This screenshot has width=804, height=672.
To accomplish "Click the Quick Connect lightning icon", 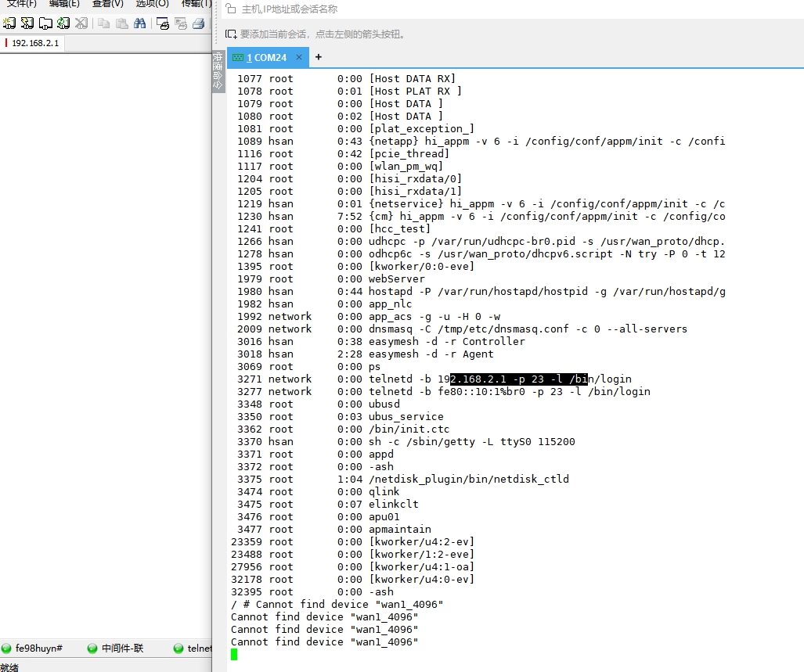I will tap(27, 23).
